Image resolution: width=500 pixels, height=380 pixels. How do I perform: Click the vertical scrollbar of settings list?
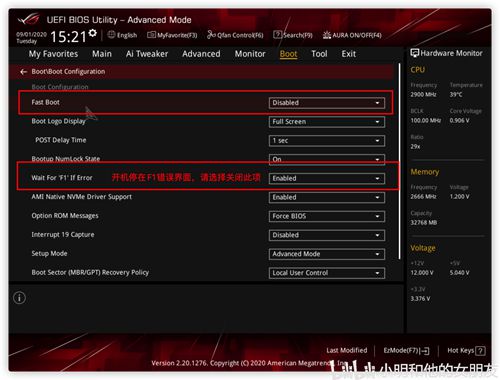pyautogui.click(x=399, y=161)
